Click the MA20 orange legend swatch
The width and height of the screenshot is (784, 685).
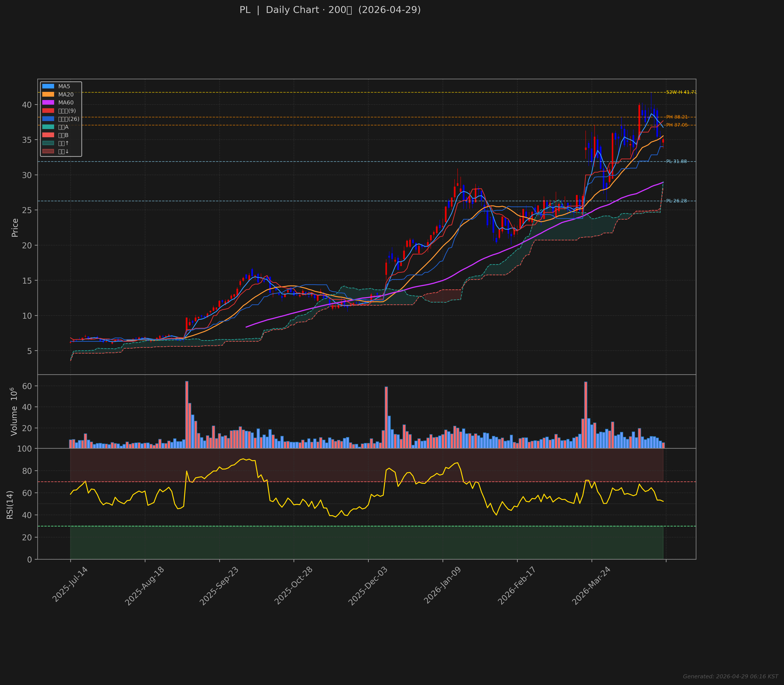click(48, 94)
